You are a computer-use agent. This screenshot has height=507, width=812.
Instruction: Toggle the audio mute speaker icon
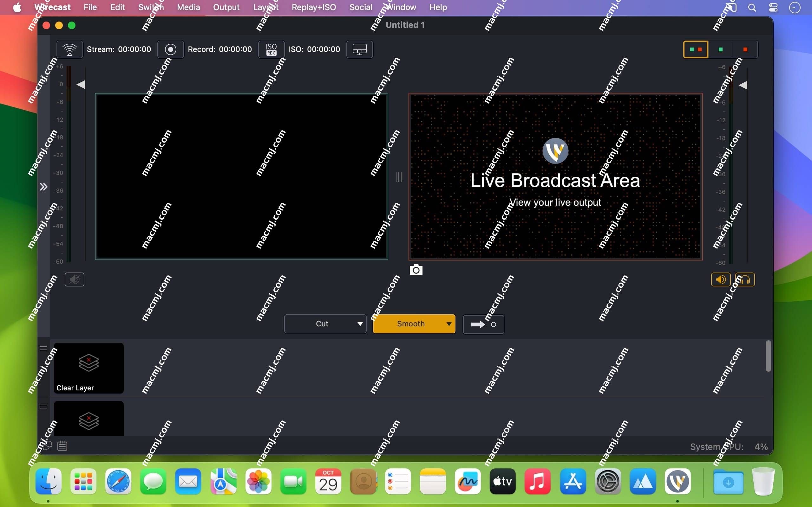(x=75, y=279)
